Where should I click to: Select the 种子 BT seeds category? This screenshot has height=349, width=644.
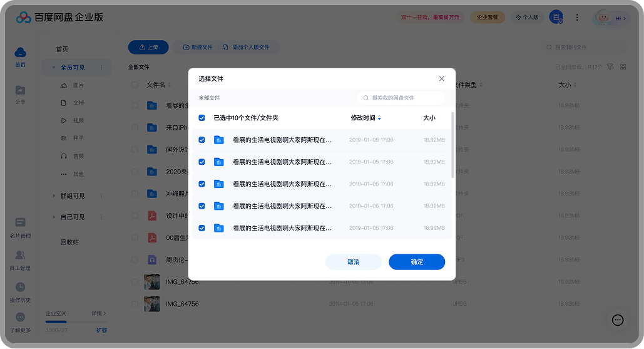[x=73, y=138]
